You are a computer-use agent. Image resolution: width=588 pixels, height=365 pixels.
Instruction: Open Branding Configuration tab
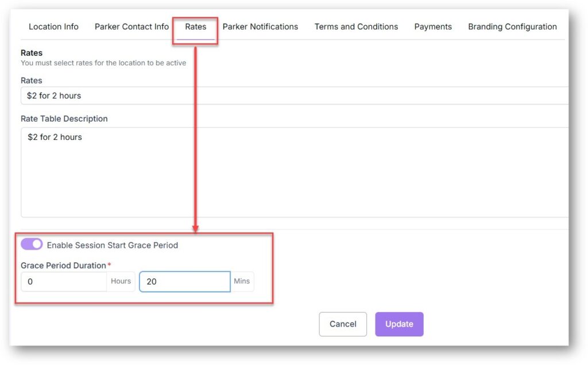click(512, 26)
